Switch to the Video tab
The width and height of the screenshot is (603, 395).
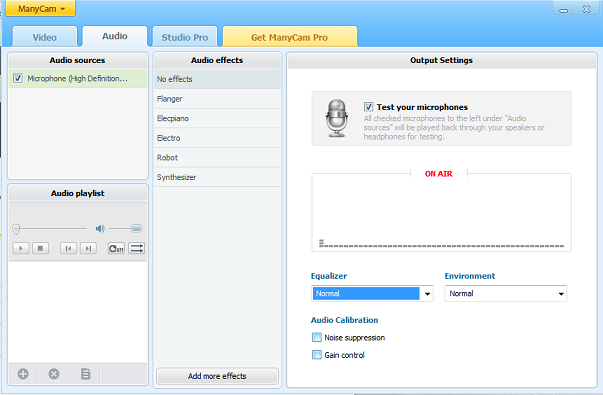pos(45,37)
